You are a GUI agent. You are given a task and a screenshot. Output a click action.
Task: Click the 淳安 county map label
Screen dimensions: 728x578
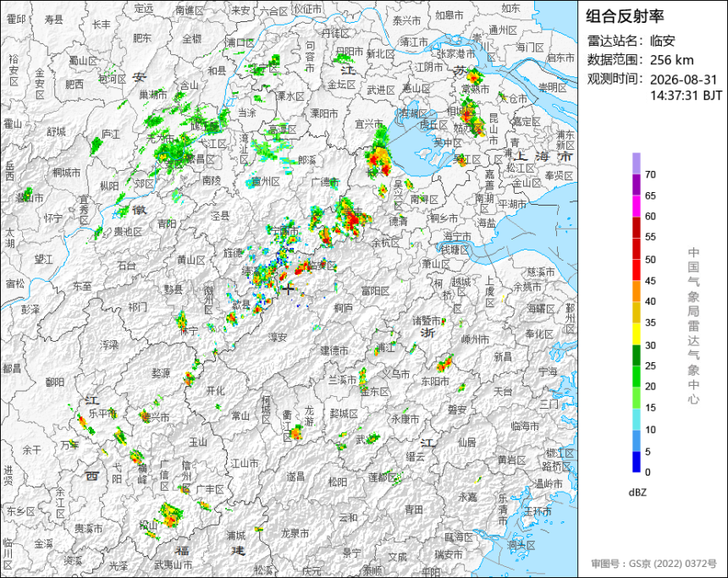tap(277, 338)
